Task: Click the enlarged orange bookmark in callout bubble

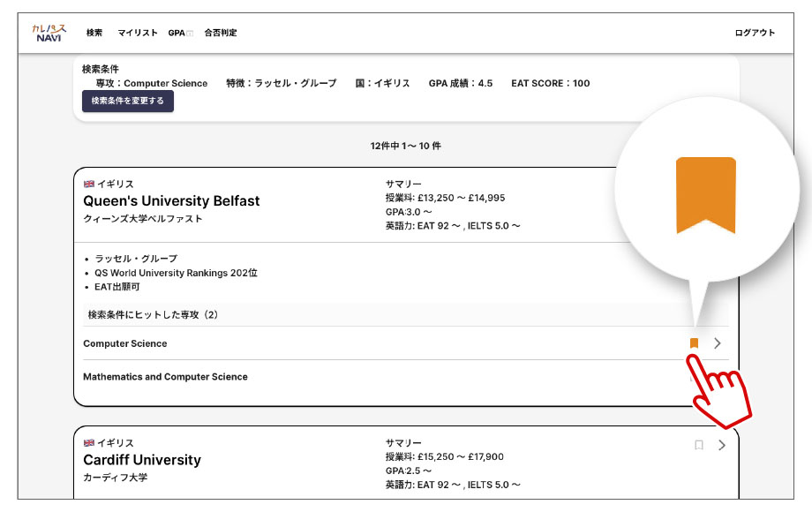Action: point(705,196)
